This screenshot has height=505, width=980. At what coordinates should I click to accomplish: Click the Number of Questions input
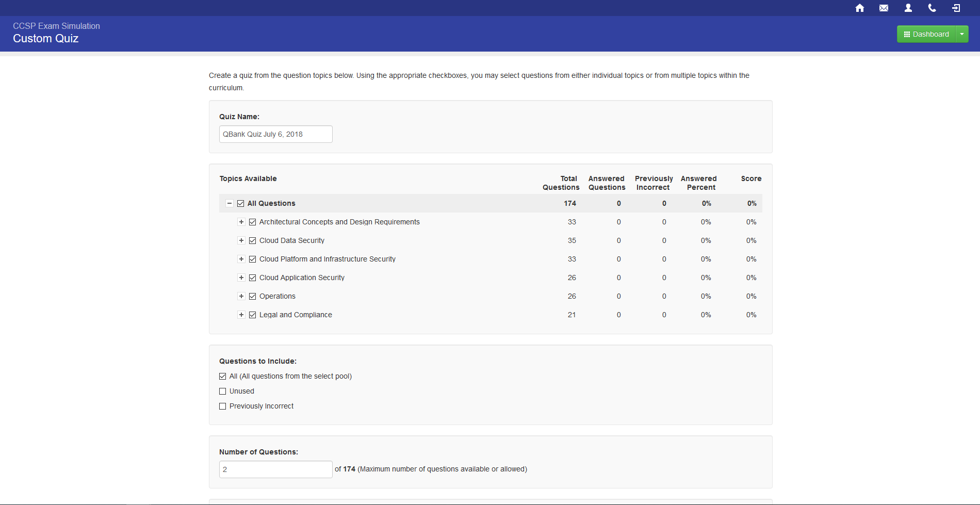click(275, 469)
